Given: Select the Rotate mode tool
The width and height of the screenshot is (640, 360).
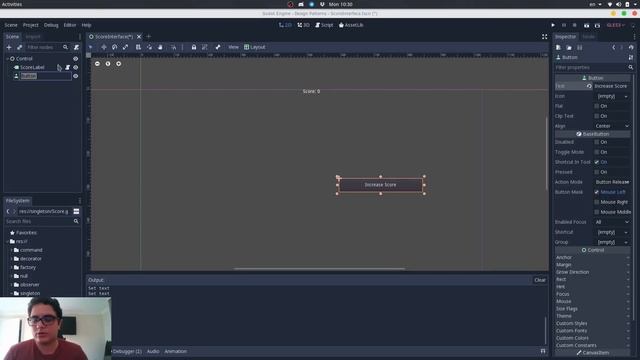Looking at the screenshot, I should coord(115,47).
